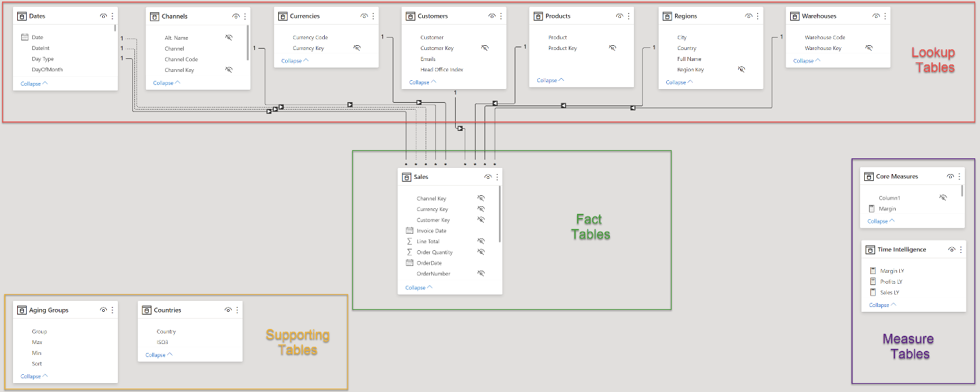980x392 pixels.
Task: Collapse the Regions table card
Action: coord(680,82)
